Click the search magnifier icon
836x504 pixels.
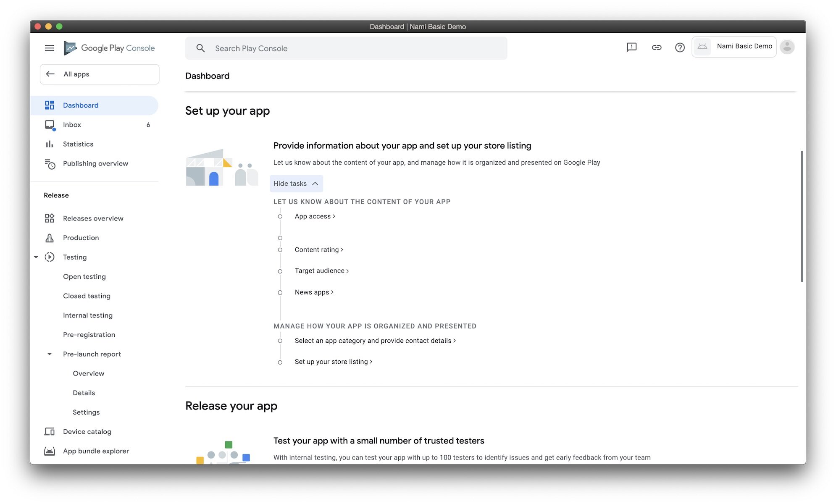[200, 48]
